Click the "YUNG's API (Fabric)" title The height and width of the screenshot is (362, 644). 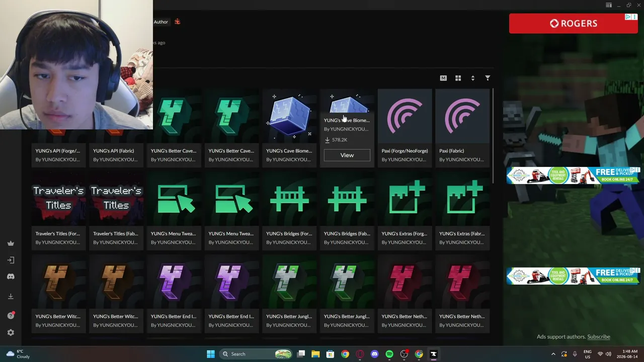click(113, 151)
